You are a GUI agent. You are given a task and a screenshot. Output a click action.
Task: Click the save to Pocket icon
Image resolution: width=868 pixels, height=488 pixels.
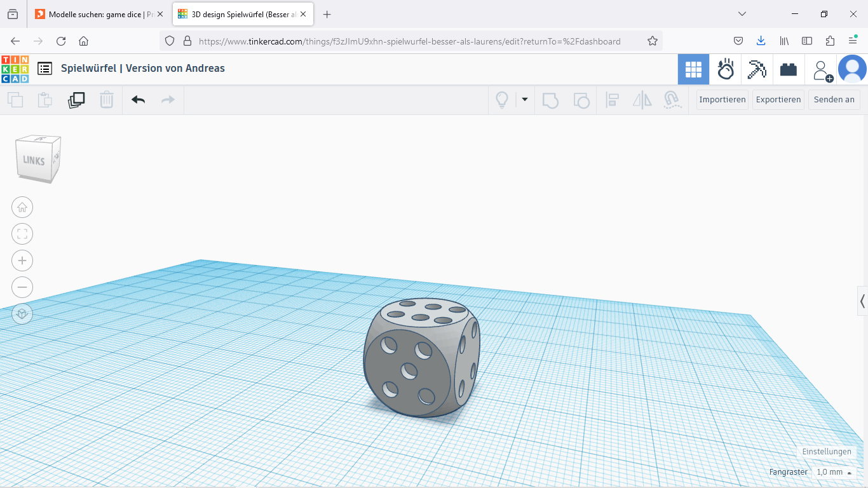click(x=738, y=41)
